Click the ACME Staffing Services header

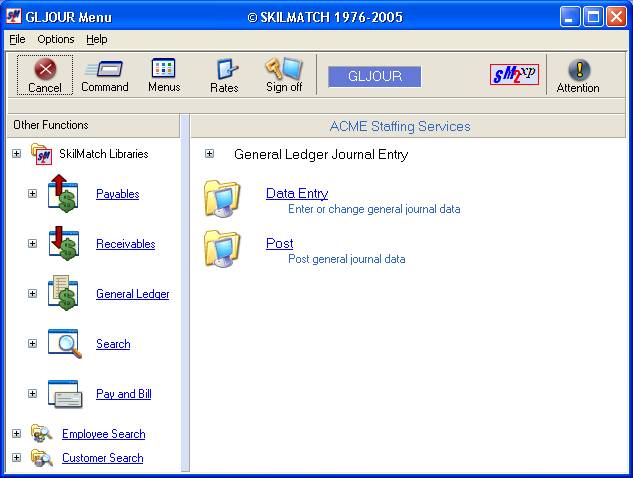click(408, 126)
